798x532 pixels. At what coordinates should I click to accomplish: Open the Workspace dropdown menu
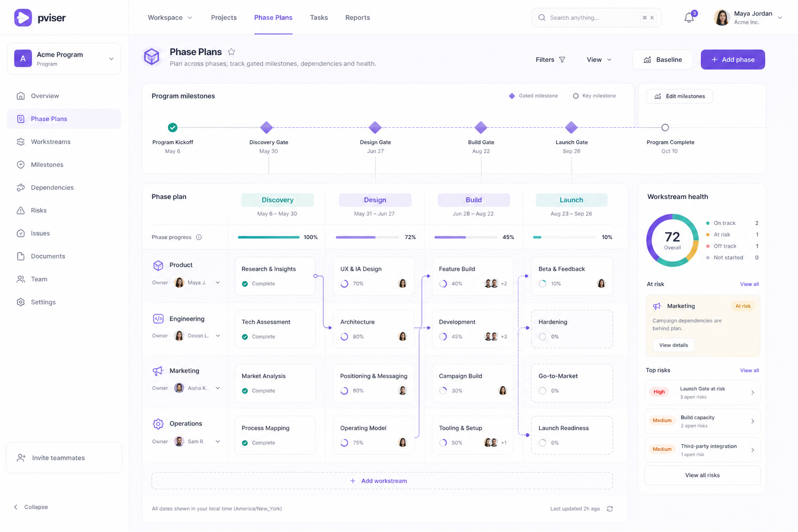tap(170, 18)
